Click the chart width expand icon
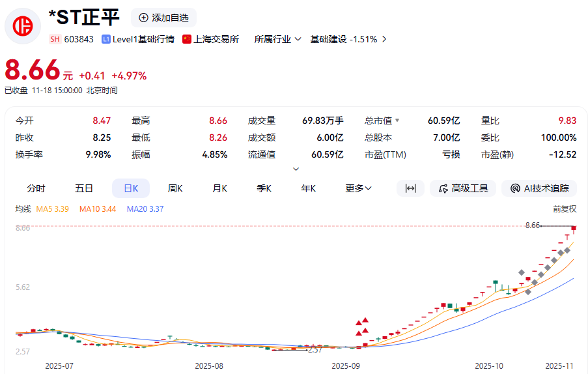 410,188
